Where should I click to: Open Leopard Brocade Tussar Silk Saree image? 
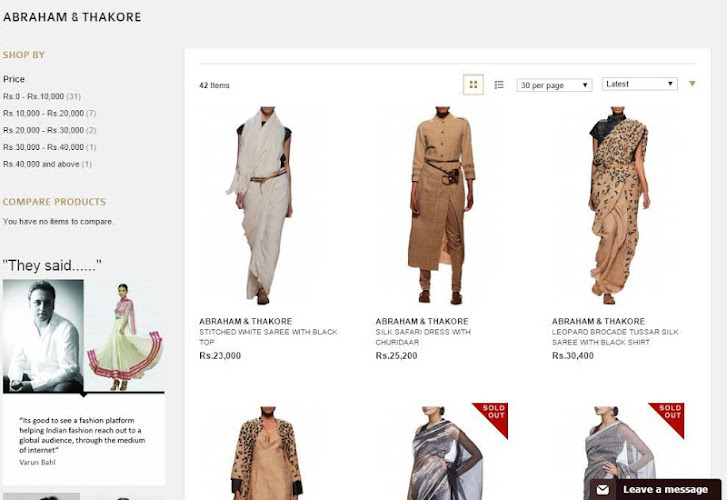[x=617, y=205]
